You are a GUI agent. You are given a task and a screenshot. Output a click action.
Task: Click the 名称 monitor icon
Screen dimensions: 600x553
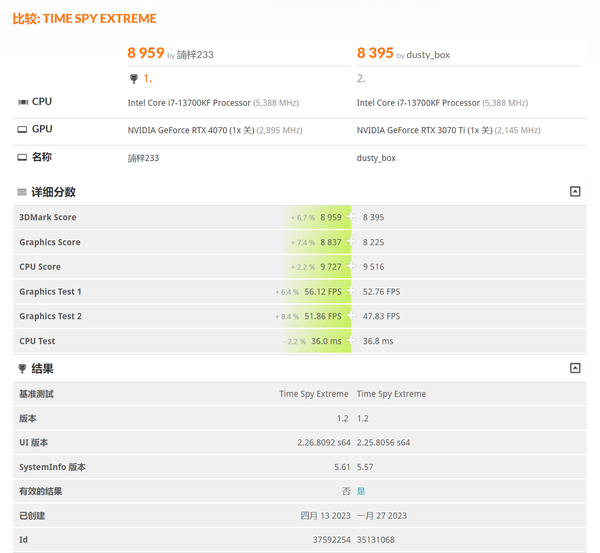[22, 157]
